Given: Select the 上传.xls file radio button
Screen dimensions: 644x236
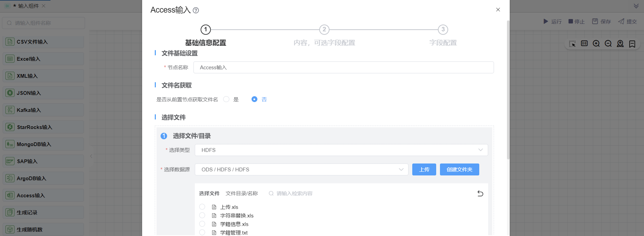Looking at the screenshot, I should pos(202,207).
